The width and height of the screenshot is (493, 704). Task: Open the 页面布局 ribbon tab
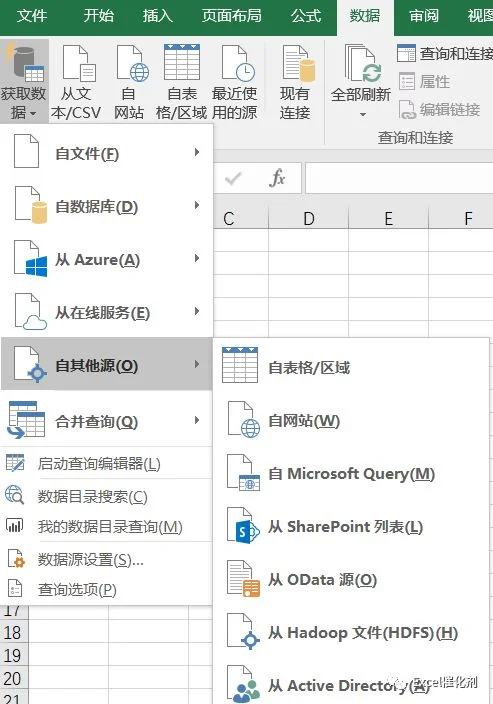click(232, 16)
